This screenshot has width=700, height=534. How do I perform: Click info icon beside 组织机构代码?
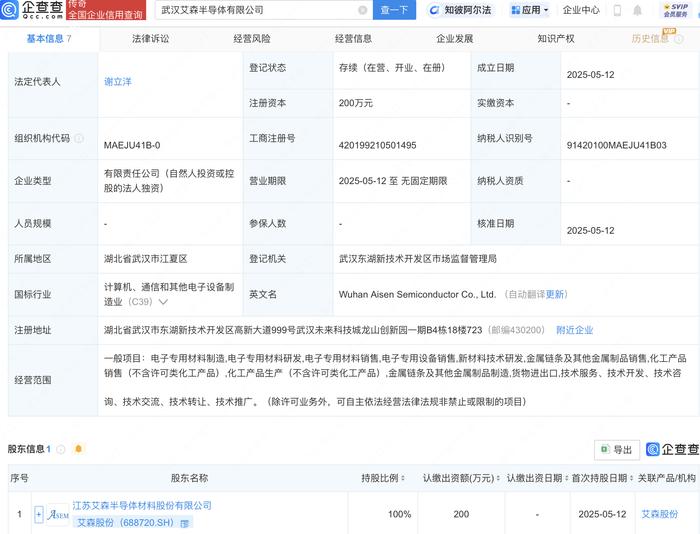coord(79,138)
